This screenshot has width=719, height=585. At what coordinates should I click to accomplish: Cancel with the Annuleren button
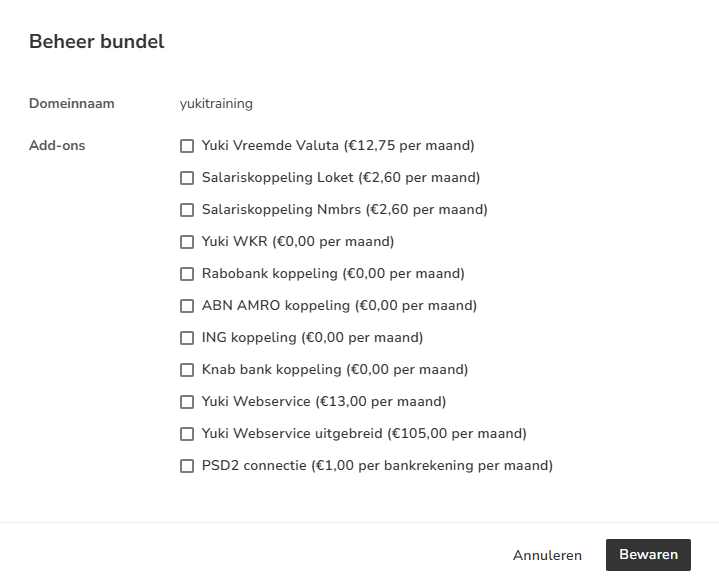coord(547,555)
